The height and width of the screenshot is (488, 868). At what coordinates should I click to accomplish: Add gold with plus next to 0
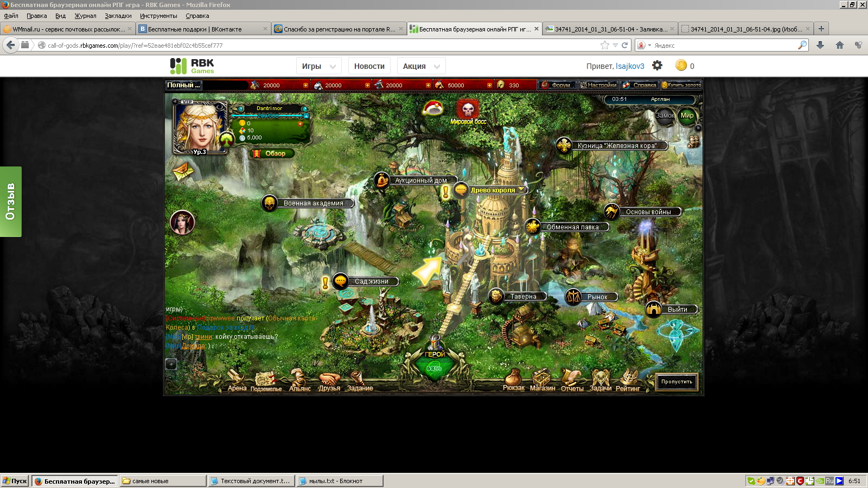coord(300,124)
